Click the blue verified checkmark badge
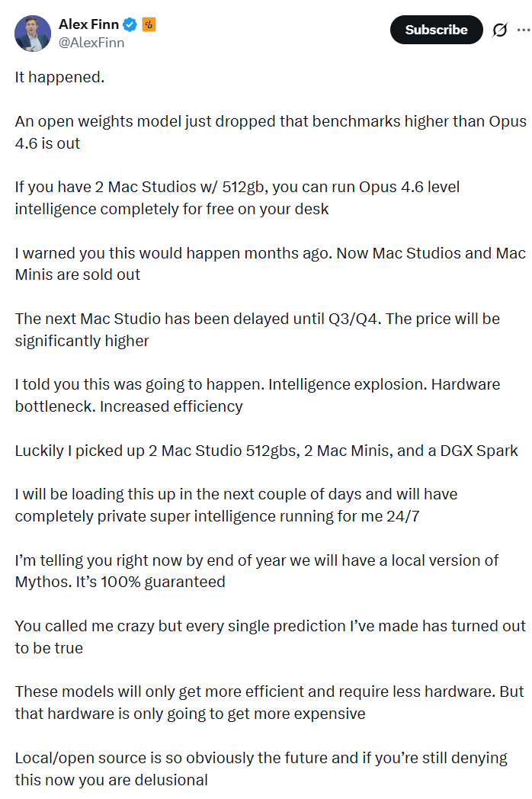This screenshot has height=799, width=532. (x=130, y=25)
